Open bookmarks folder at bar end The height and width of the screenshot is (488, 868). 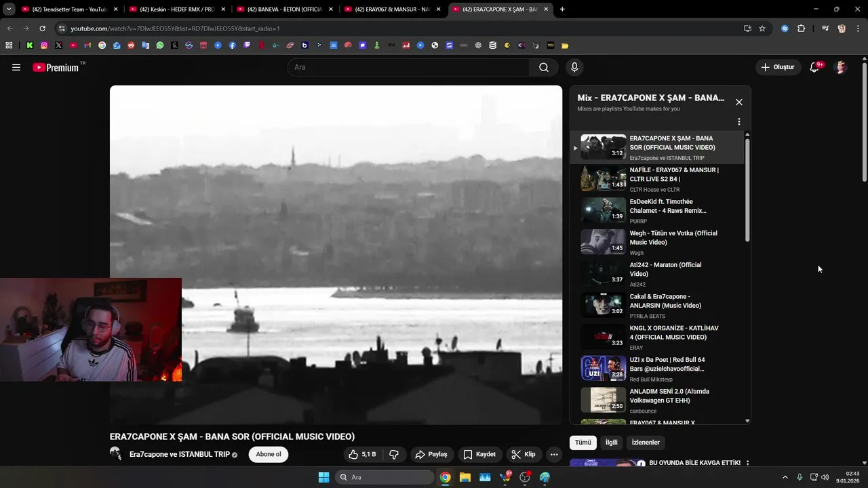pyautogui.click(x=565, y=45)
